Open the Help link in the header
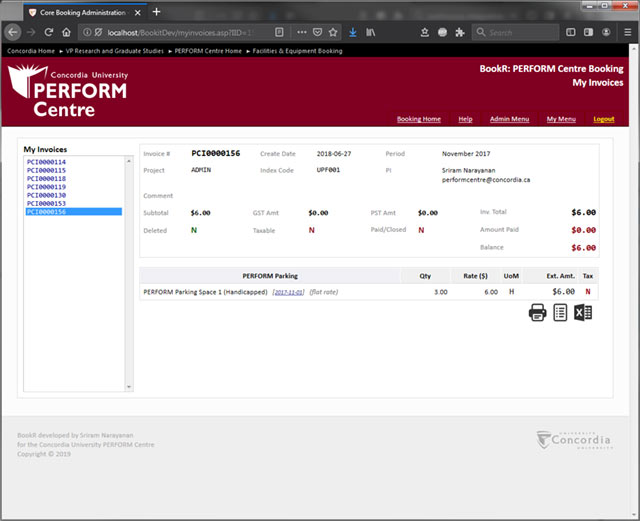This screenshot has width=640, height=521. [465, 119]
